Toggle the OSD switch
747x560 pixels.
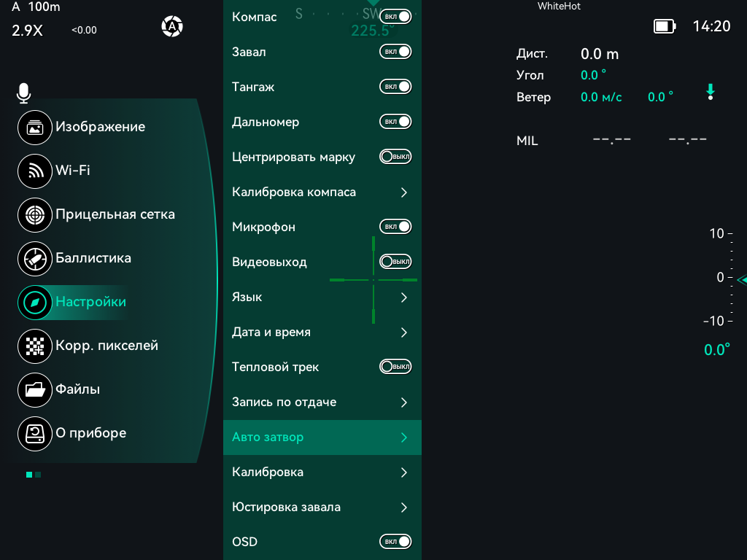pos(395,542)
